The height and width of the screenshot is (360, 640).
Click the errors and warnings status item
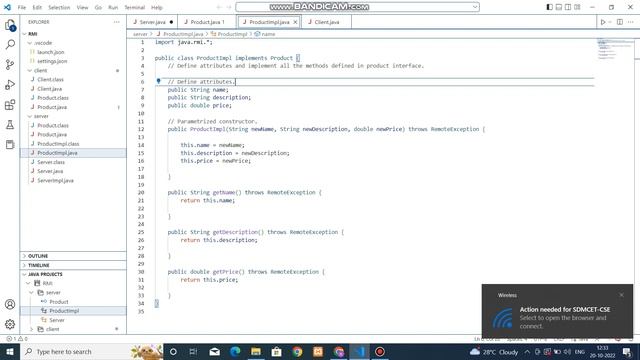[17, 339]
